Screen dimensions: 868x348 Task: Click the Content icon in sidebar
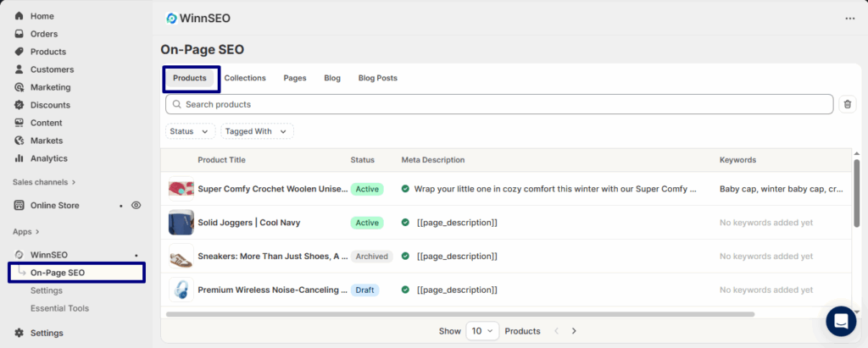[x=19, y=122]
